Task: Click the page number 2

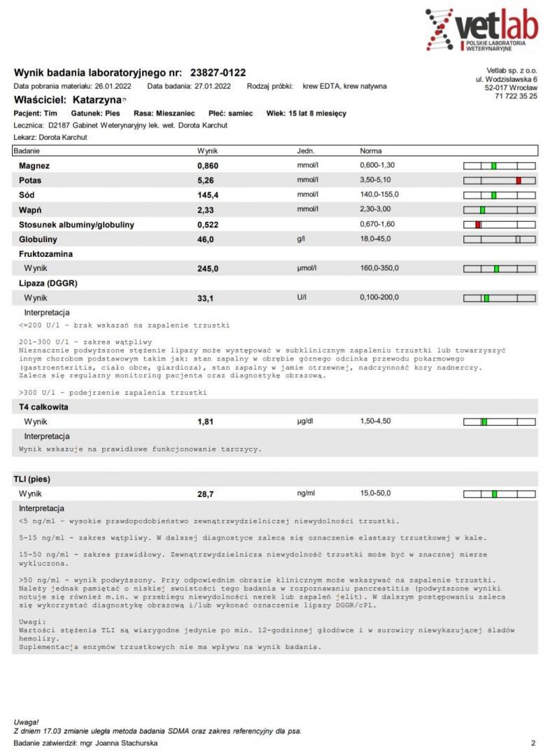Action: click(x=533, y=743)
